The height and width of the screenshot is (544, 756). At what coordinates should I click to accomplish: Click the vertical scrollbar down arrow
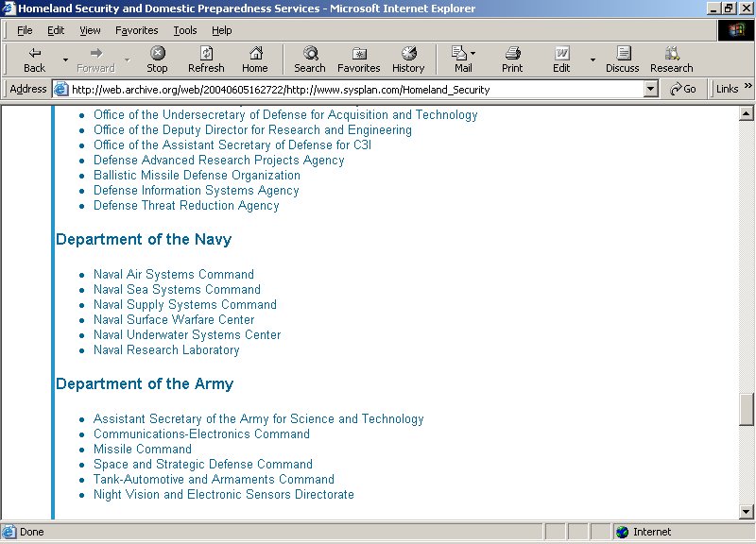coord(747,512)
